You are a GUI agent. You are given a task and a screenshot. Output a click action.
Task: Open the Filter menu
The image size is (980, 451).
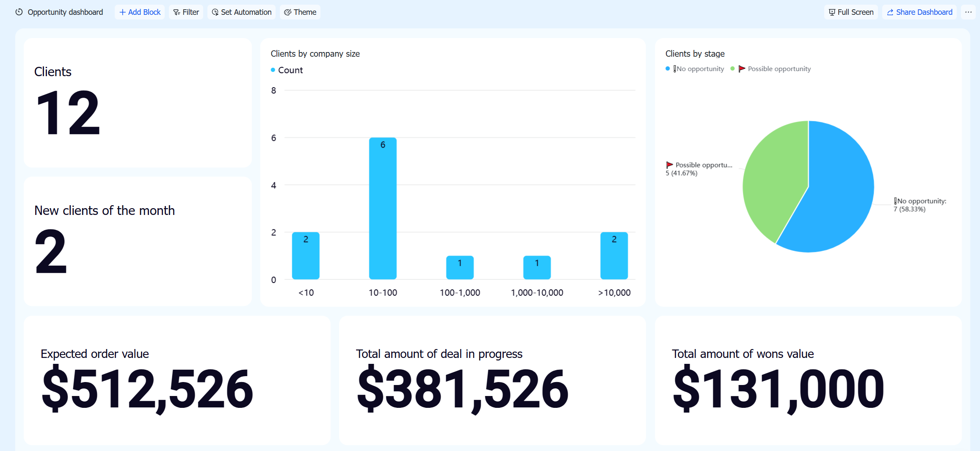click(186, 12)
